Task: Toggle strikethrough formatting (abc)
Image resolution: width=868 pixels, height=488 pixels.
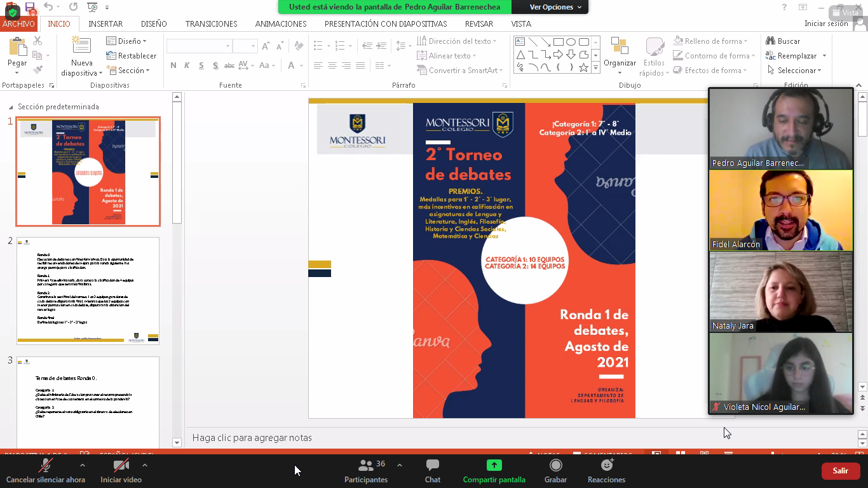Action: coord(229,65)
